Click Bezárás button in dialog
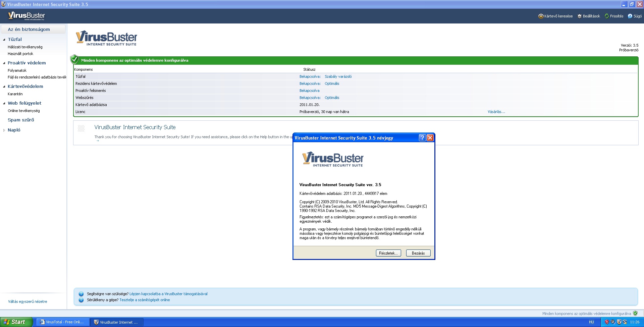The width and height of the screenshot is (644, 327). click(x=418, y=253)
